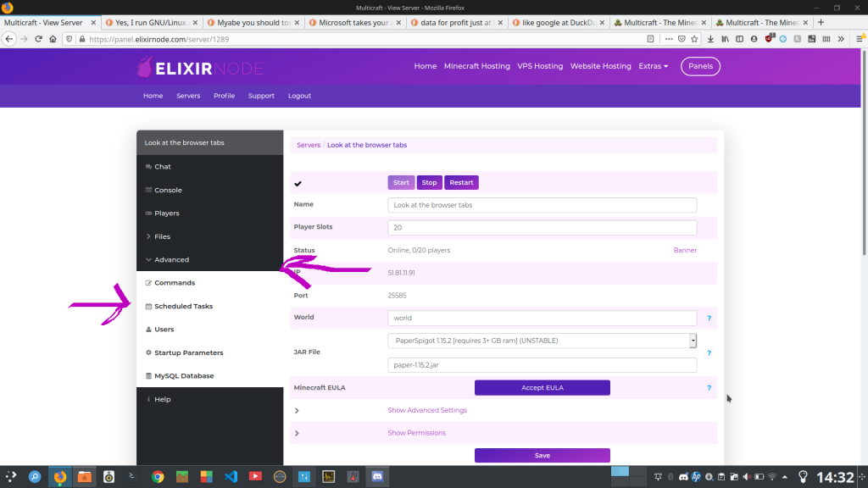Open Profile in the sub-navigation

coord(224,96)
